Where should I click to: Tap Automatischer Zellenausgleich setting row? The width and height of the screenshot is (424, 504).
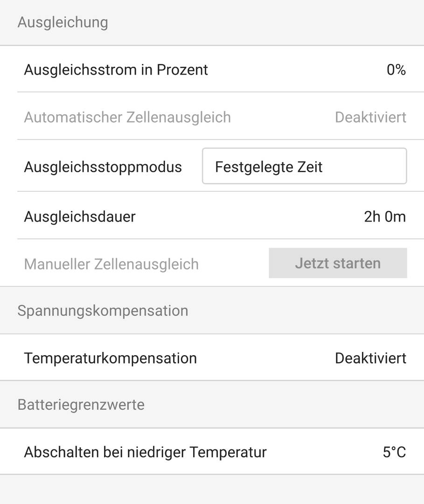click(212, 117)
